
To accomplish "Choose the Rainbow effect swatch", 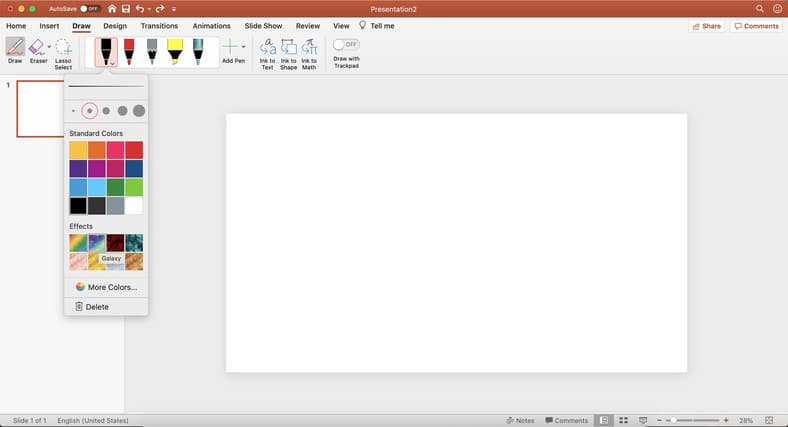I will point(78,243).
